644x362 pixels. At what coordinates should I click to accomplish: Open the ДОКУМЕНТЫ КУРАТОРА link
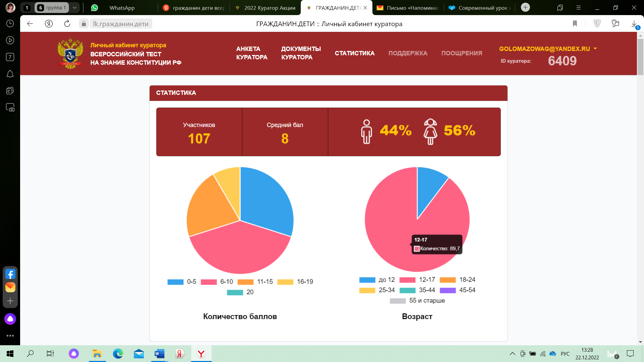point(301,53)
